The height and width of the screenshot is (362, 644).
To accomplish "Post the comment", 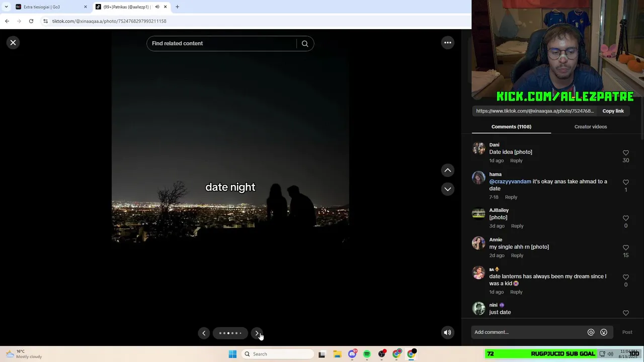I will (627, 332).
